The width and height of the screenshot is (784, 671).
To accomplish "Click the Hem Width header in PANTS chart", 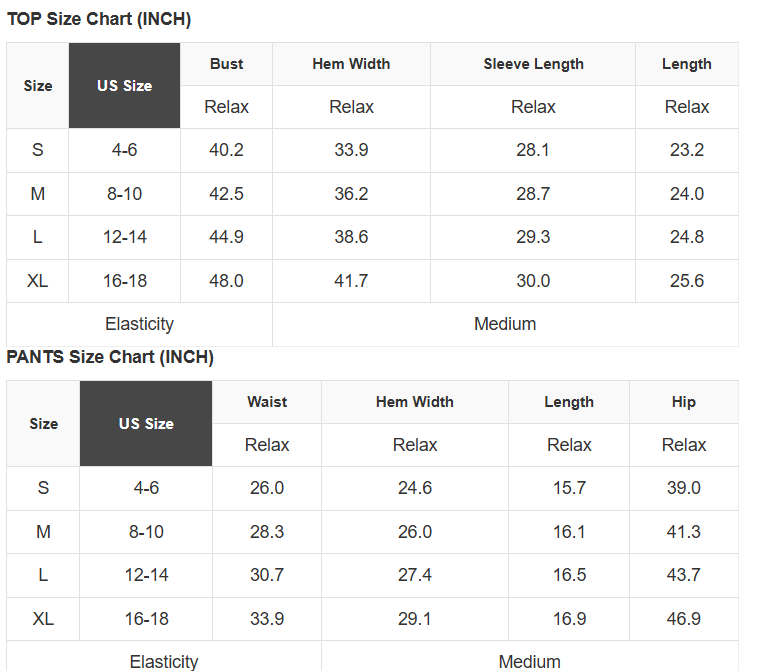I will [x=415, y=402].
